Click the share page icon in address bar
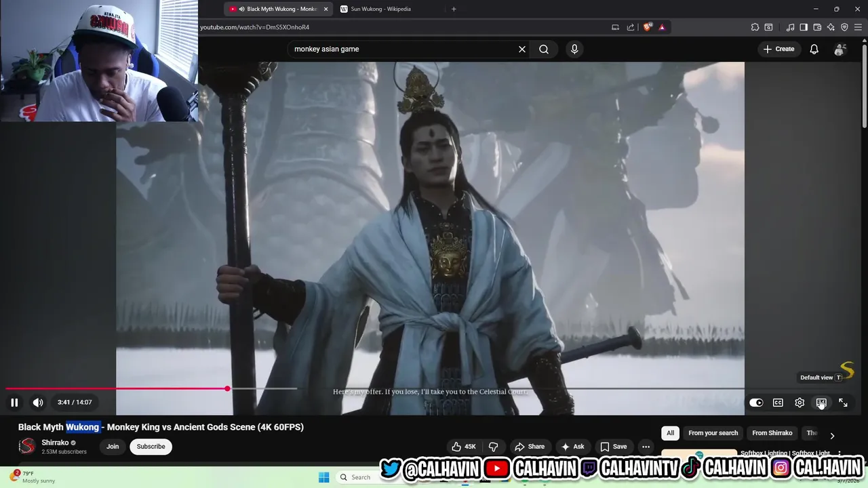The image size is (868, 488). pos(631,27)
